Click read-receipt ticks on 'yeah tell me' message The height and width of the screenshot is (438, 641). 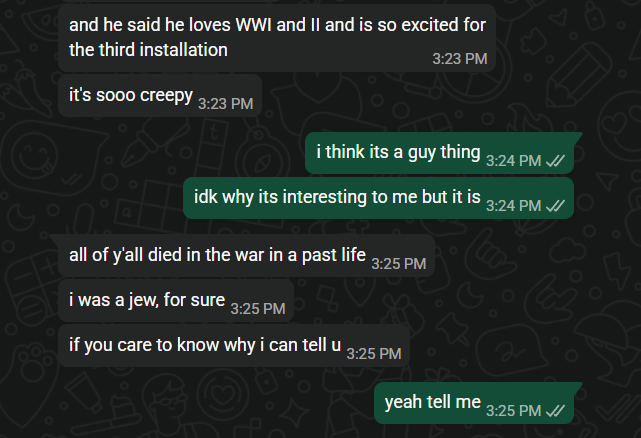click(556, 411)
